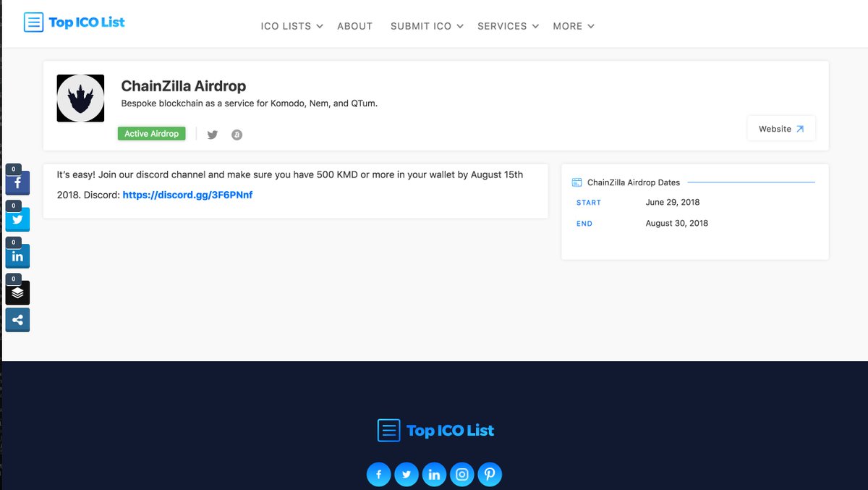Click the ChainZilla logo thumbnail
The image size is (868, 490).
pos(80,98)
